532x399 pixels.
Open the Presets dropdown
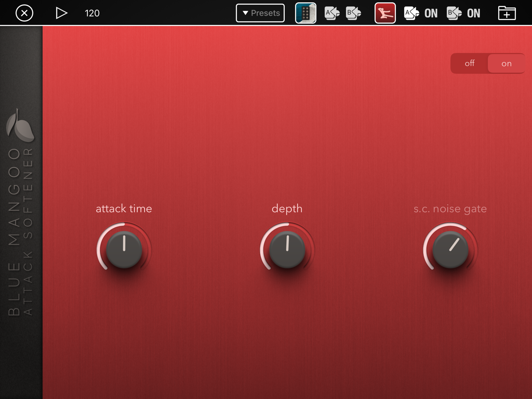pos(260,13)
